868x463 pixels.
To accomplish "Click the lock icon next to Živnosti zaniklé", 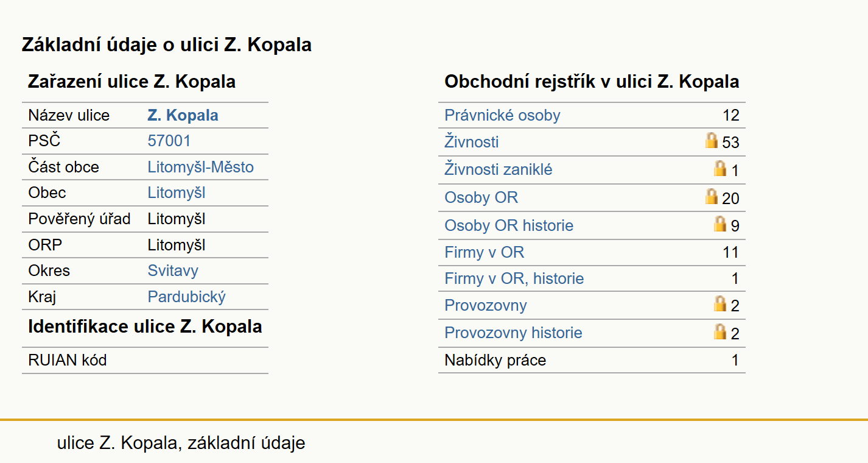I will (x=720, y=168).
